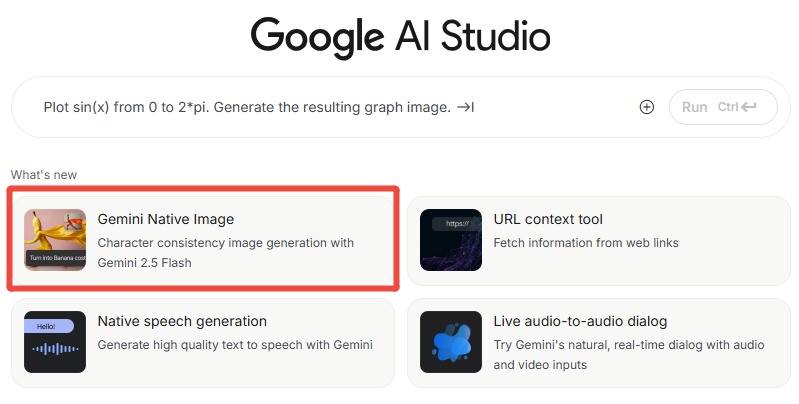
Task: Click the "What's new" section label
Action: point(44,175)
